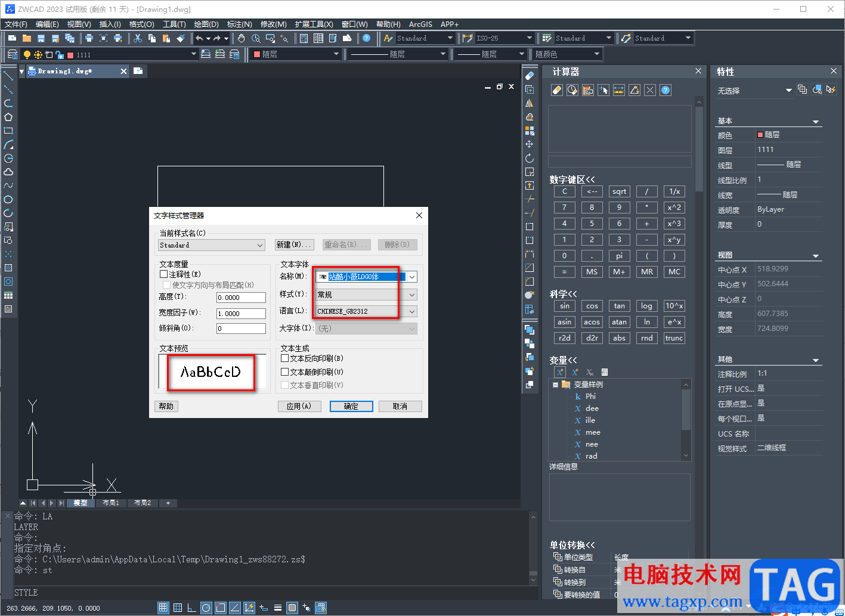Screen dimensions: 845x616
Task: Click the red layer color swatch
Action: (x=70, y=55)
